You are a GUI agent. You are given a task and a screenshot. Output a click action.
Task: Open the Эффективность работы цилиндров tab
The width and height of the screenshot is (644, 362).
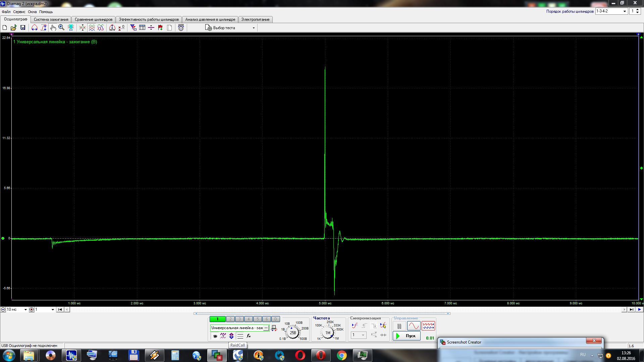tap(149, 19)
